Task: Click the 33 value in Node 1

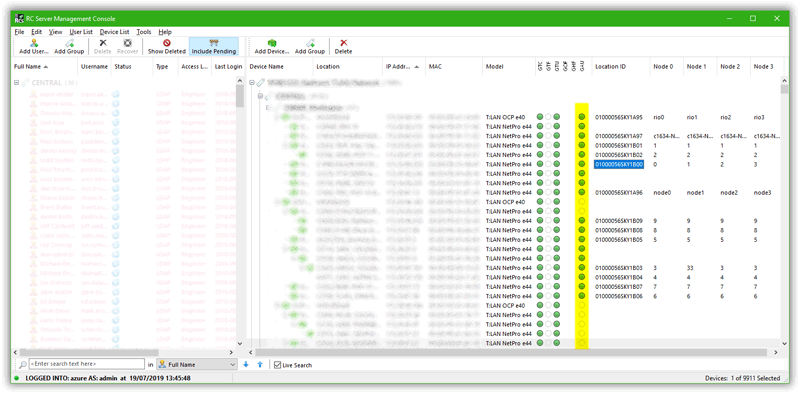Action: tap(690, 268)
